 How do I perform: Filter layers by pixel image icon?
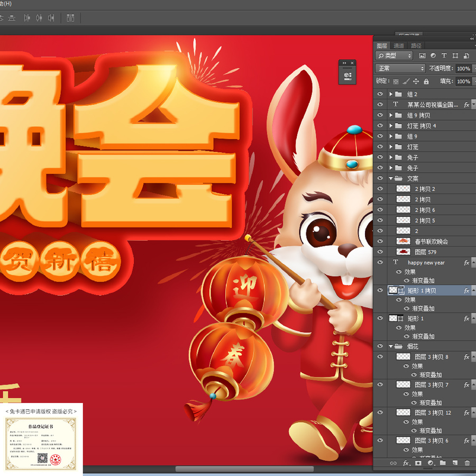[422, 56]
